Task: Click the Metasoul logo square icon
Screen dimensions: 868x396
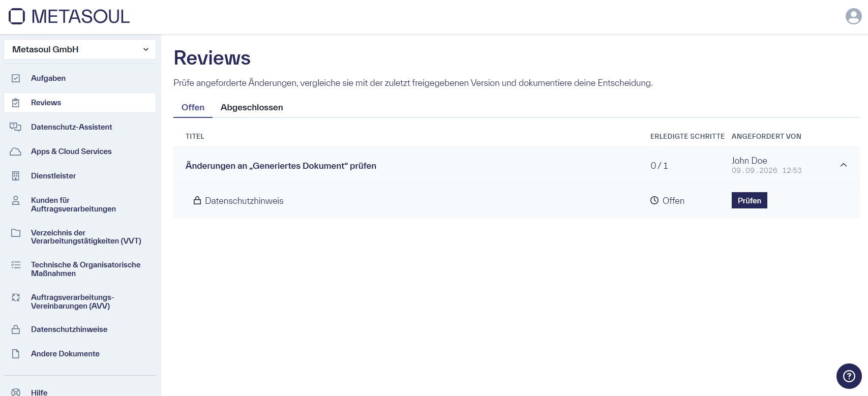Action: [x=17, y=16]
